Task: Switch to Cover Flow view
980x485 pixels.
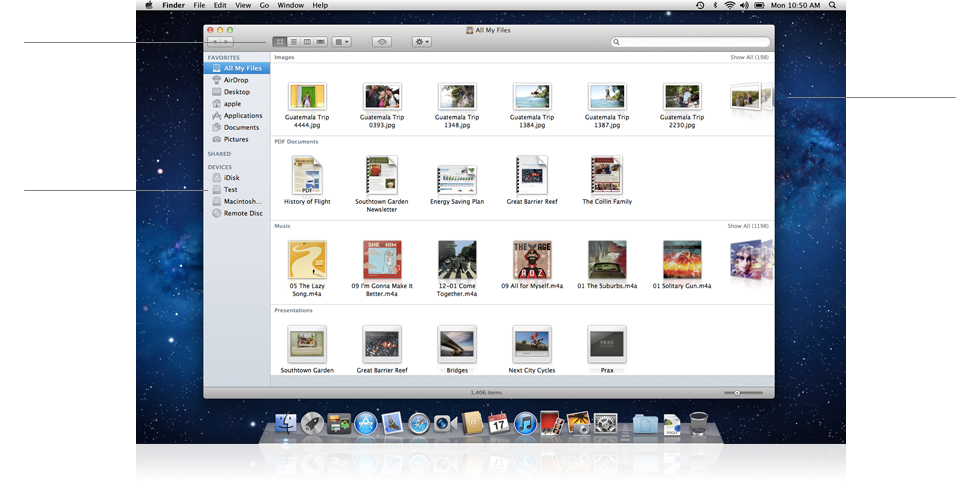Action: point(320,42)
